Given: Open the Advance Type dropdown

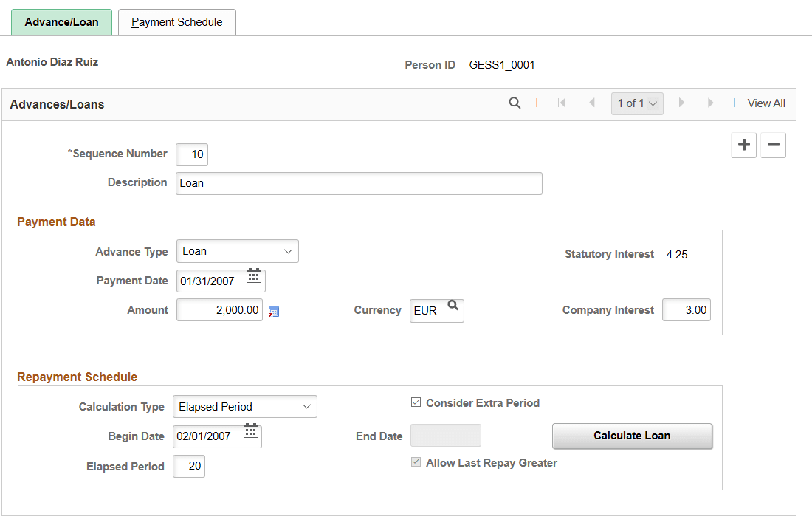Looking at the screenshot, I should [x=237, y=251].
